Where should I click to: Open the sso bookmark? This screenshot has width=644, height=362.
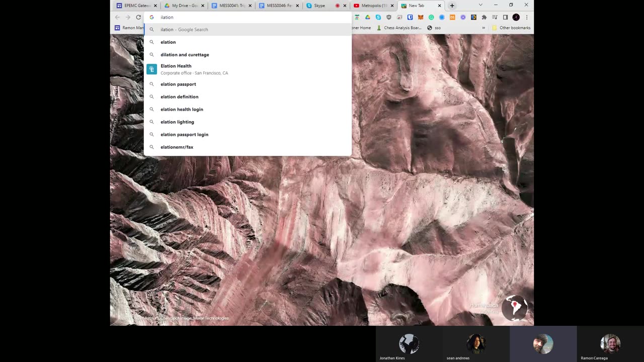[x=434, y=28]
